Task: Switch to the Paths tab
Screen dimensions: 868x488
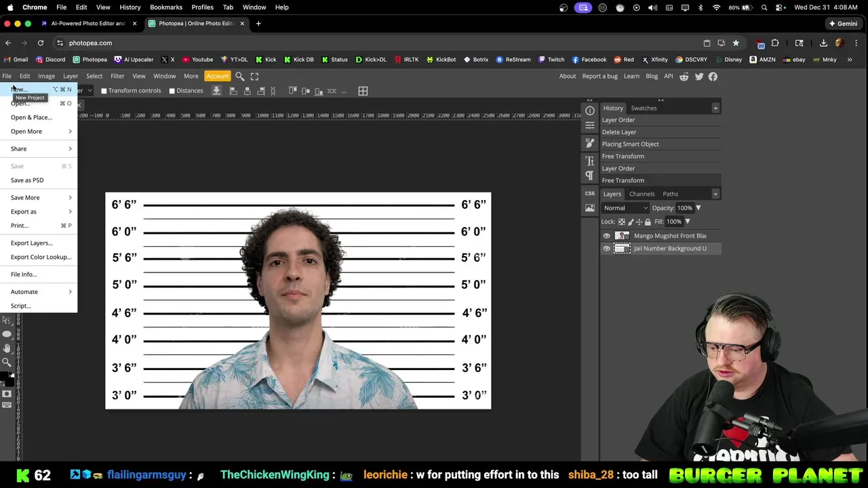Action: coord(670,195)
